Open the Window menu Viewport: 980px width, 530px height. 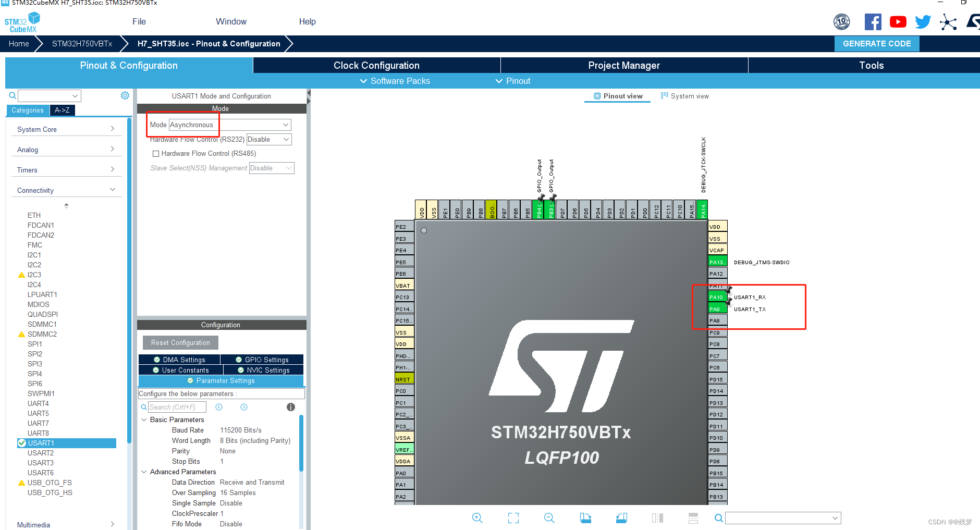point(231,21)
